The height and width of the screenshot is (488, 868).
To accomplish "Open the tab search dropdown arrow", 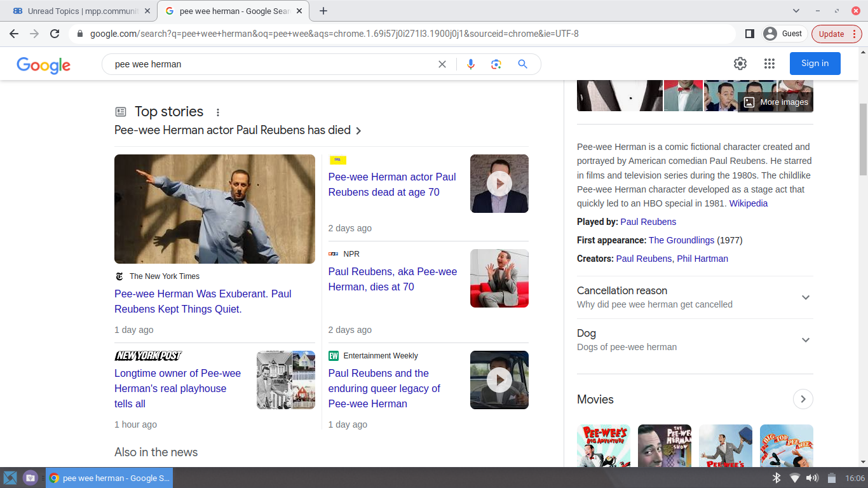I will tap(796, 11).
